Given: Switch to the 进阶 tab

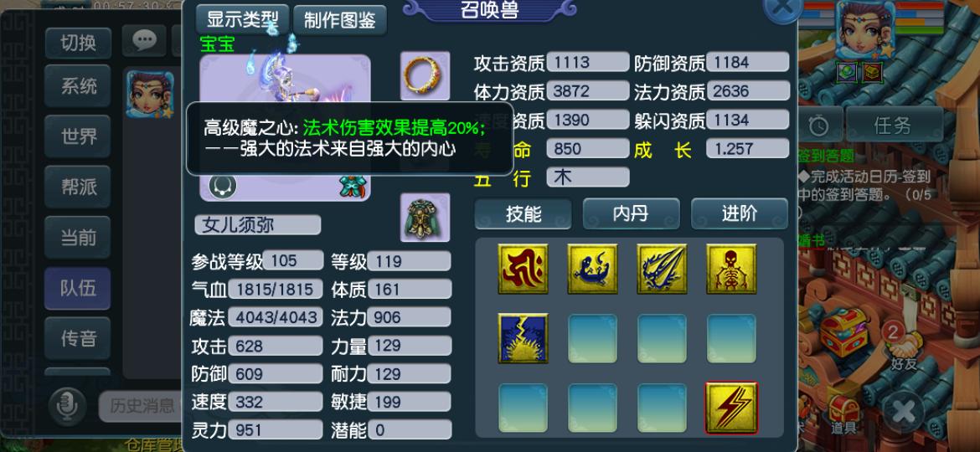Looking at the screenshot, I should [x=740, y=213].
